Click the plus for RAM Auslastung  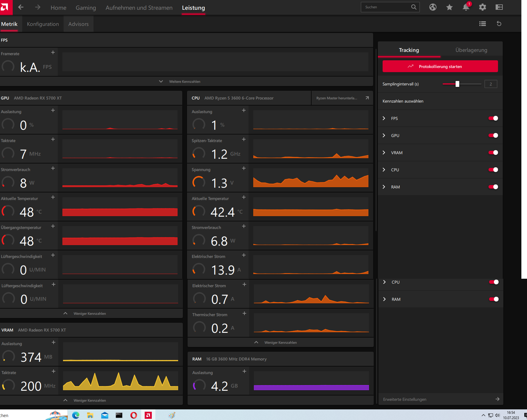coord(244,371)
